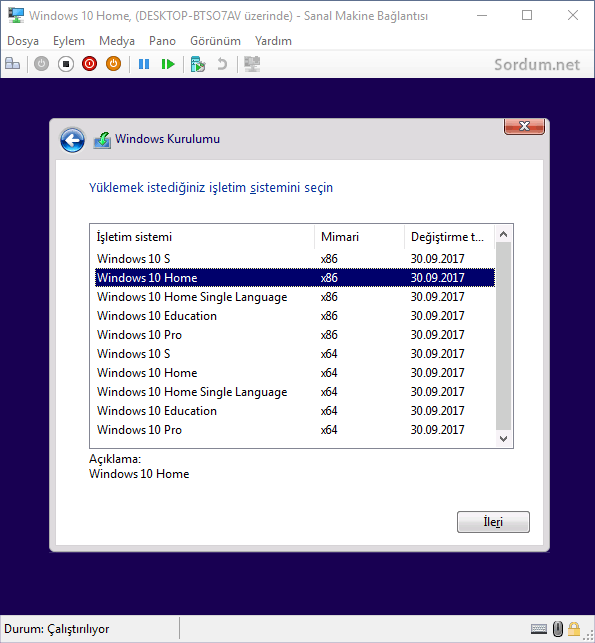Click the İleri button

[x=493, y=522]
